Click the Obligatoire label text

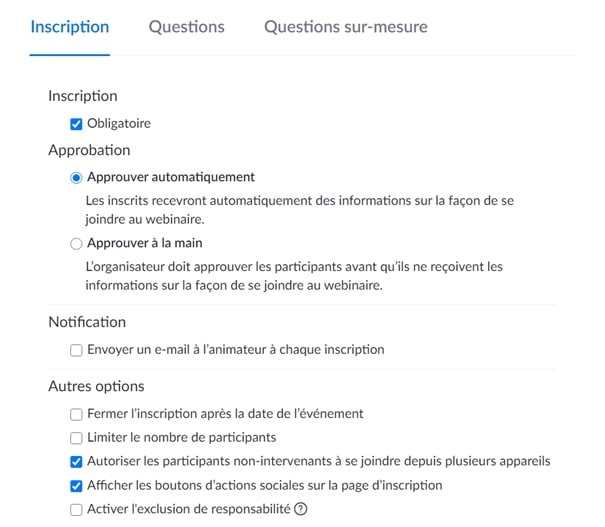click(x=119, y=123)
